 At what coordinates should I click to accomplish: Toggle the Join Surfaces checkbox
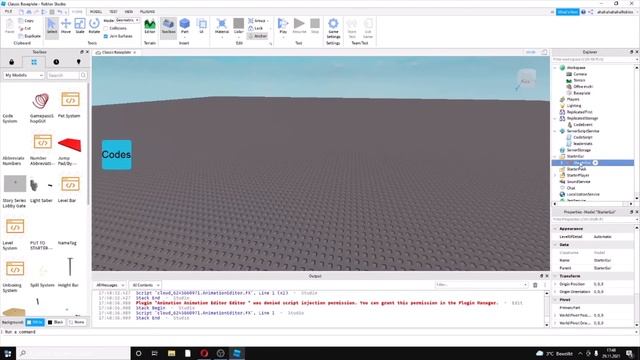[106, 36]
